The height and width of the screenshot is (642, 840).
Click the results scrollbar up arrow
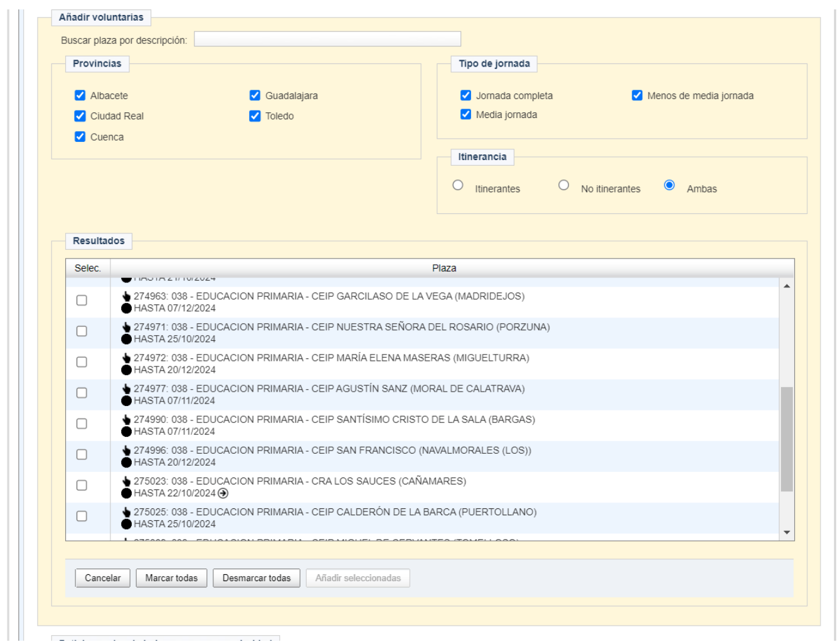click(787, 286)
